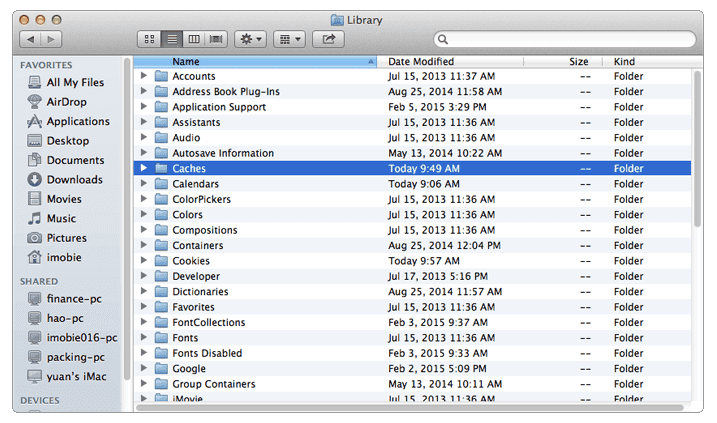Sort by the Size column header
The height and width of the screenshot is (423, 717).
point(563,62)
